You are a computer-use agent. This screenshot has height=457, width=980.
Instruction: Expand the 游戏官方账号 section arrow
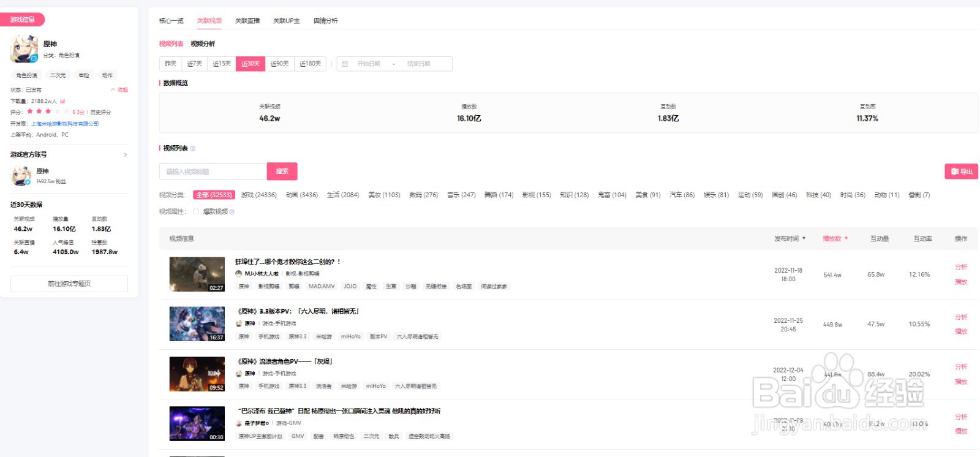tap(126, 154)
